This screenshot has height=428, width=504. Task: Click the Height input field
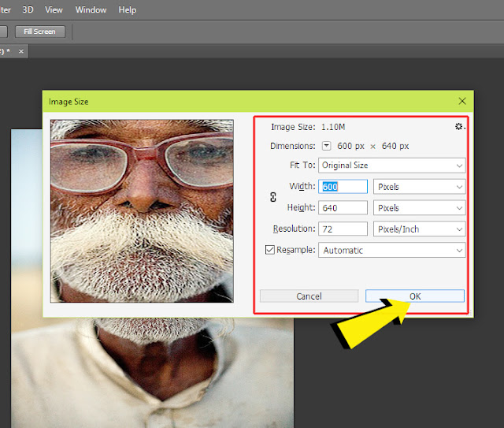[343, 208]
